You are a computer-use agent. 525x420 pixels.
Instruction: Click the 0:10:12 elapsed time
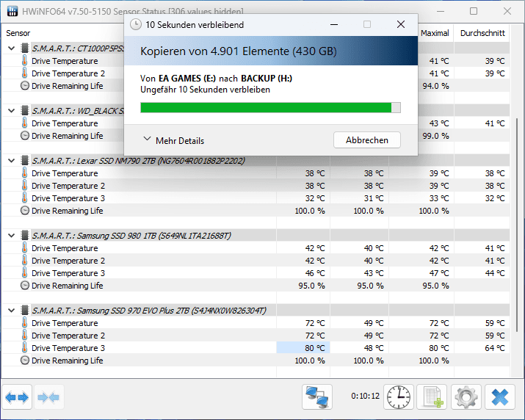(365, 396)
